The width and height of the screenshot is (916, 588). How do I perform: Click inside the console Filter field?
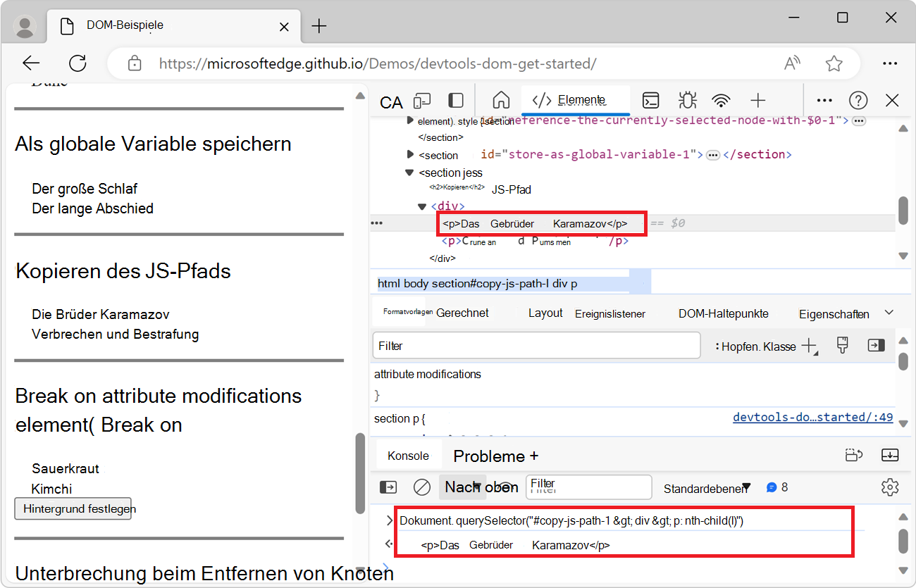[x=588, y=487]
